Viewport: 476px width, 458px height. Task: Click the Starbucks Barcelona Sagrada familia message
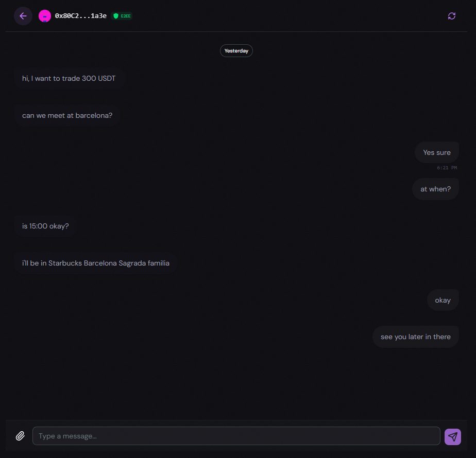click(x=95, y=263)
